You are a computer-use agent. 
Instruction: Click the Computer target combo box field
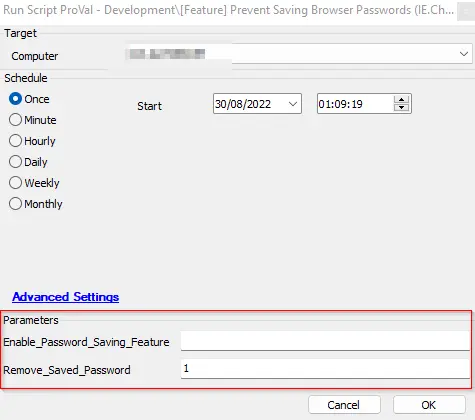pyautogui.click(x=299, y=54)
